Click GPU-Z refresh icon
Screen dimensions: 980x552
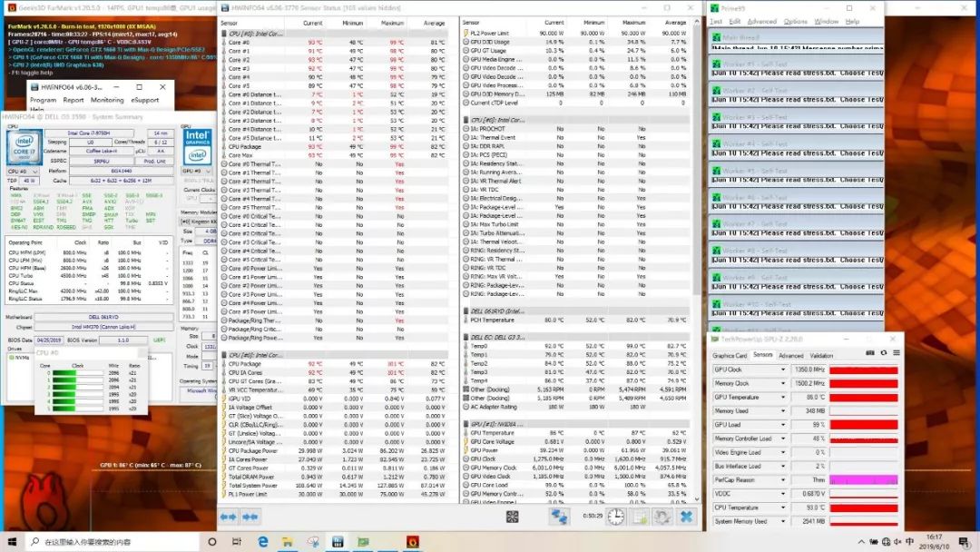point(884,352)
